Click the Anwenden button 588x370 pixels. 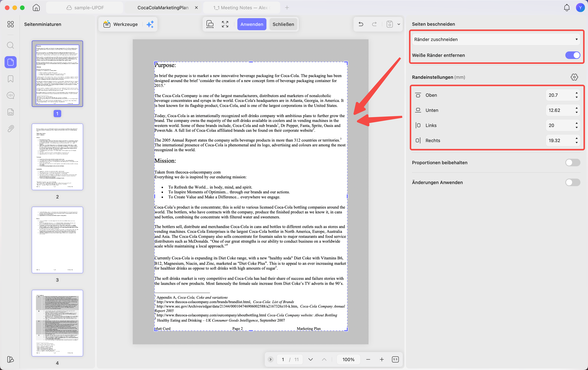tap(252, 24)
